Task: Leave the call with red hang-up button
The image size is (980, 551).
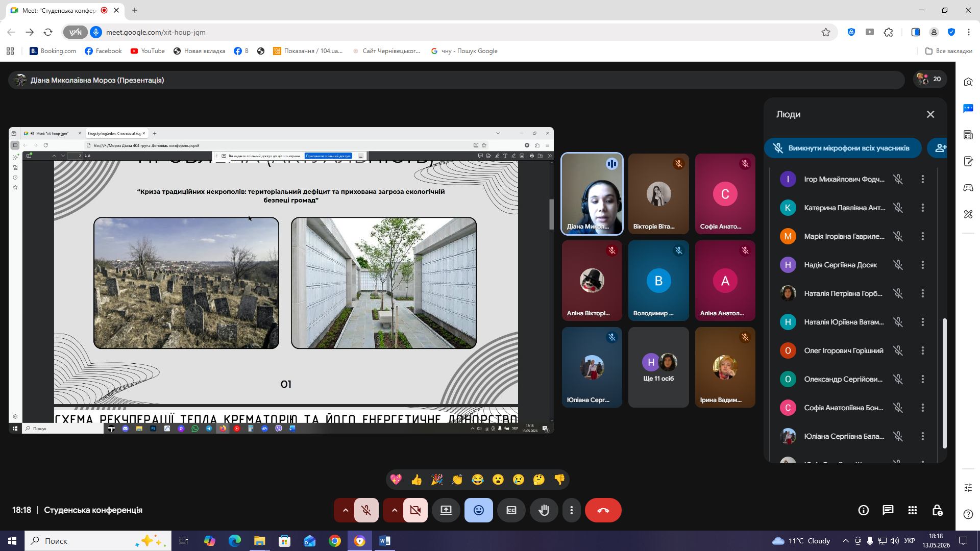Action: click(x=603, y=510)
